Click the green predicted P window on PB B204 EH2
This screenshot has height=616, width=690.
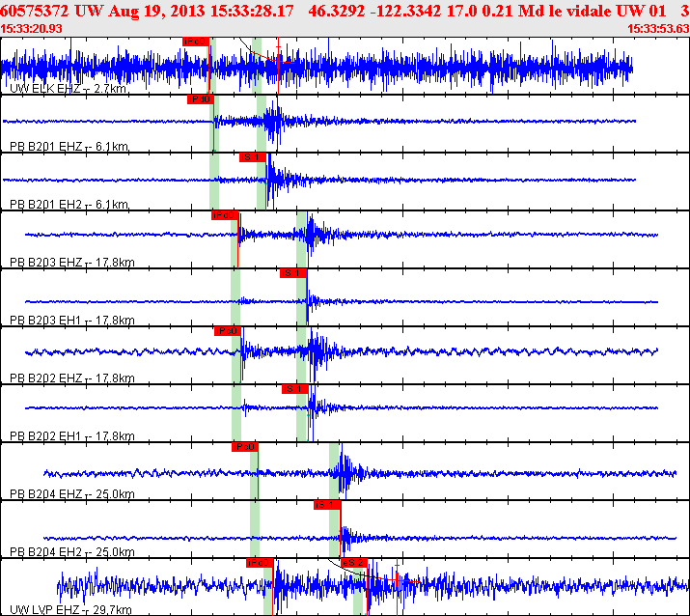[x=255, y=529]
